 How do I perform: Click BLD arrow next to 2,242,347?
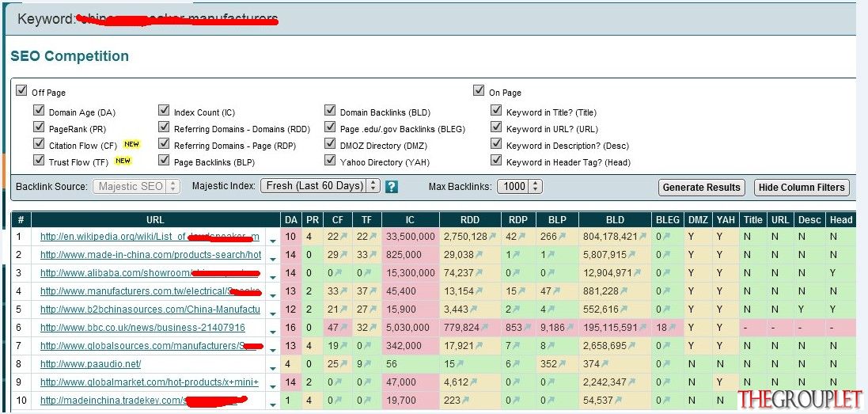[x=631, y=382]
